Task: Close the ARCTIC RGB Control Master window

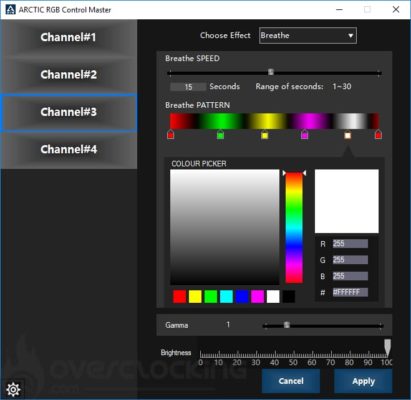Action: (x=396, y=9)
